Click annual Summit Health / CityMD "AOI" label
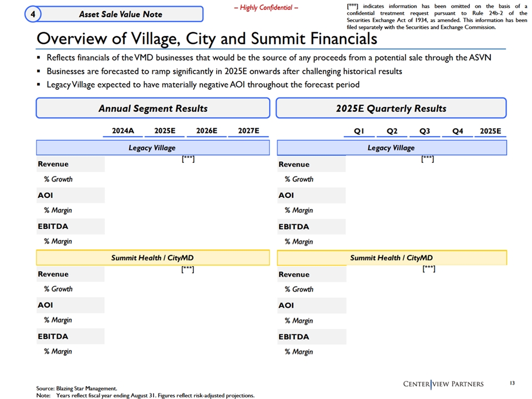Screen dimensions: 532x399 pyautogui.click(x=45, y=305)
